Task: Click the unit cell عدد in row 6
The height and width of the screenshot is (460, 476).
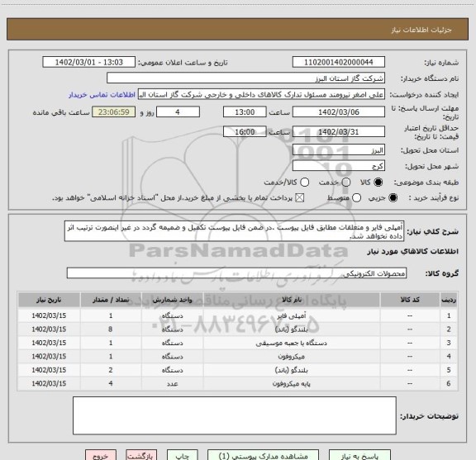Action: coord(172,383)
